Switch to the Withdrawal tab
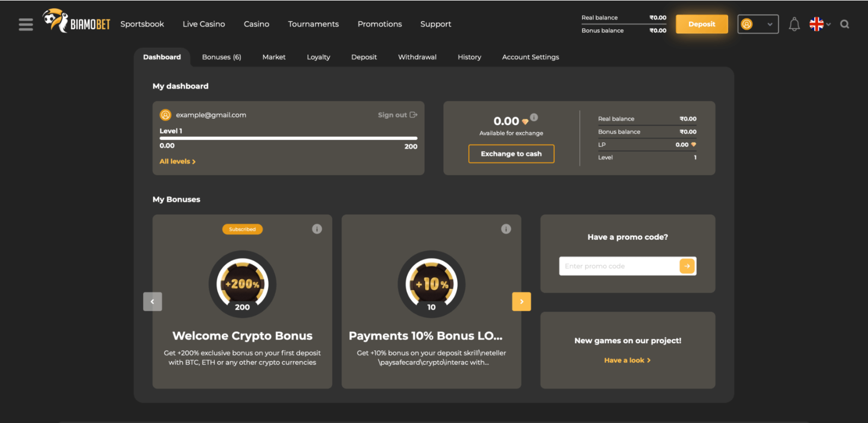Viewport: 868px width, 423px height. coord(417,57)
